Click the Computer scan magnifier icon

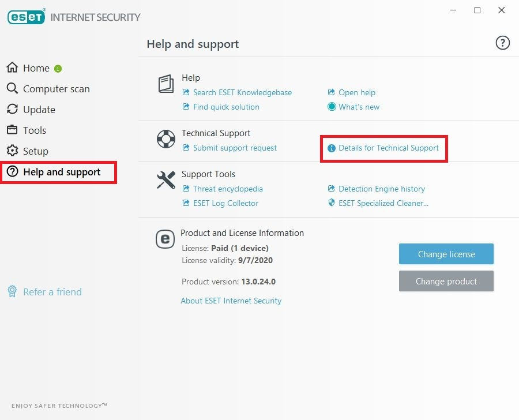(12, 88)
